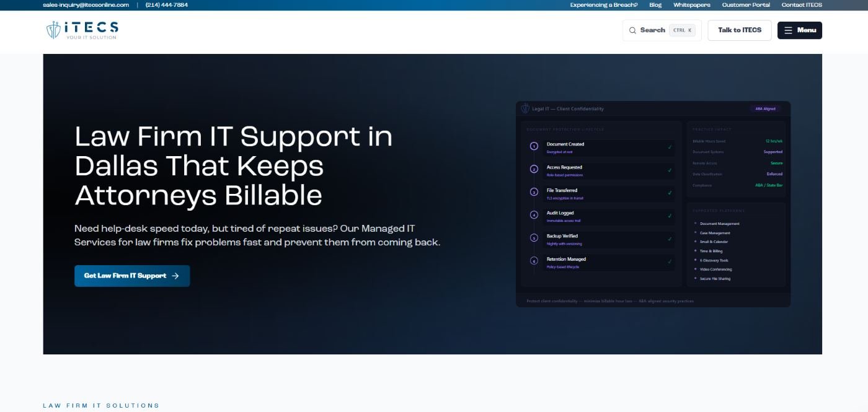This screenshot has width=868, height=412.
Task: Click 'Secure' Remote Access value
Action: click(777, 163)
